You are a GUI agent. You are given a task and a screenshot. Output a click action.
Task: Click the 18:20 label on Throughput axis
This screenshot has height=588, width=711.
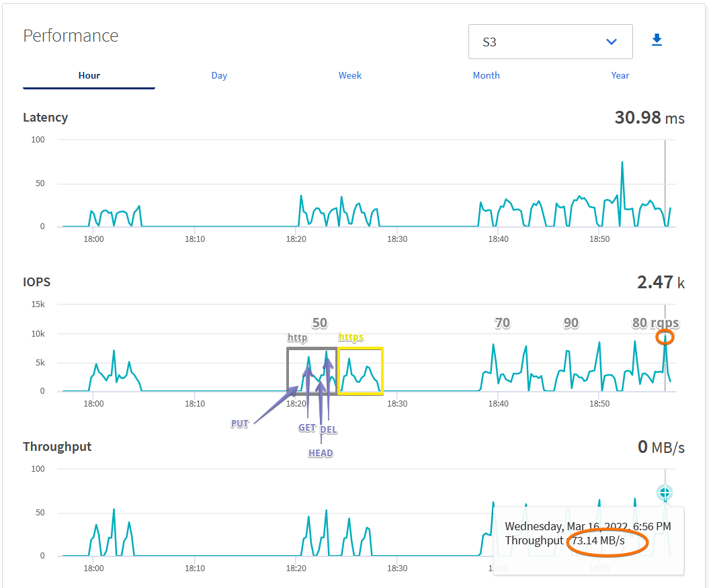click(x=296, y=568)
